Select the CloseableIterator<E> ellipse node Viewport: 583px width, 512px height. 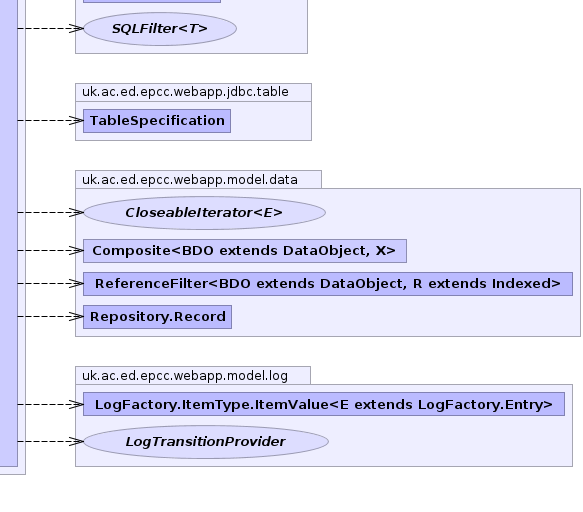[x=204, y=213]
